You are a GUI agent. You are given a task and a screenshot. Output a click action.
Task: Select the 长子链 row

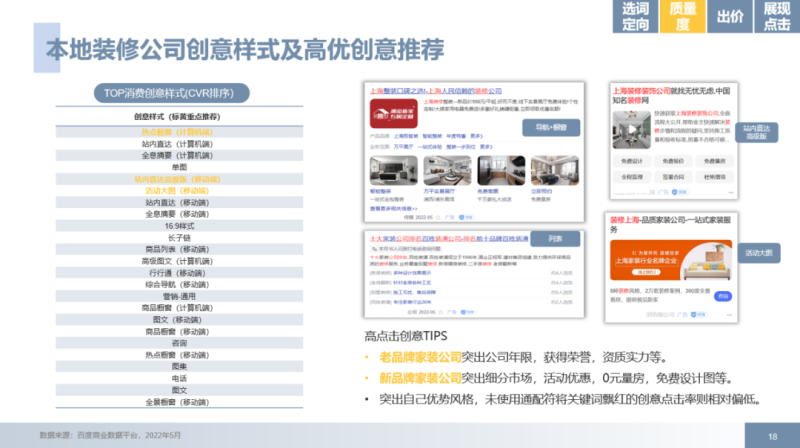coord(179,238)
